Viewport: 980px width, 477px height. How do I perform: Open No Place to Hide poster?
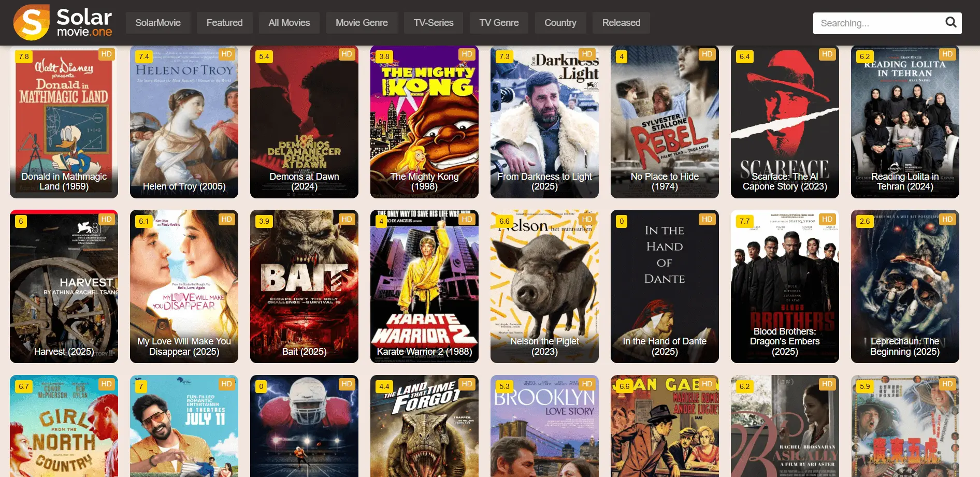(x=665, y=122)
